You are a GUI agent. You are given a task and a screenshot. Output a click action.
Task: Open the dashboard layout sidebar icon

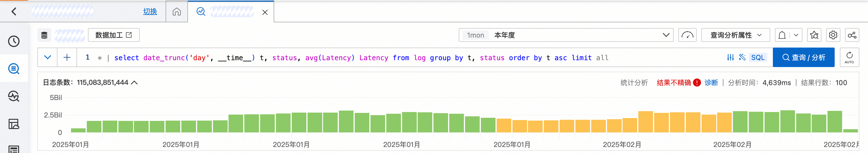(x=14, y=124)
